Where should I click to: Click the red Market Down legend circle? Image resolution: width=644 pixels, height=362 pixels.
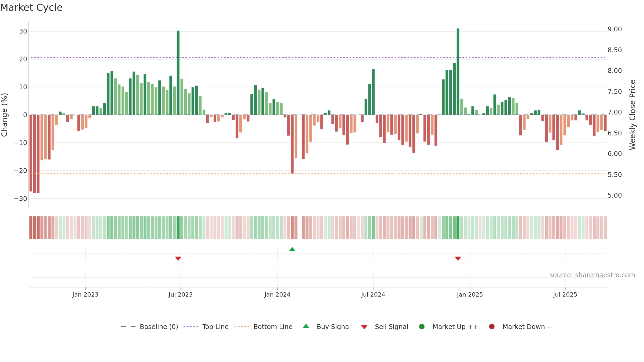point(492,327)
